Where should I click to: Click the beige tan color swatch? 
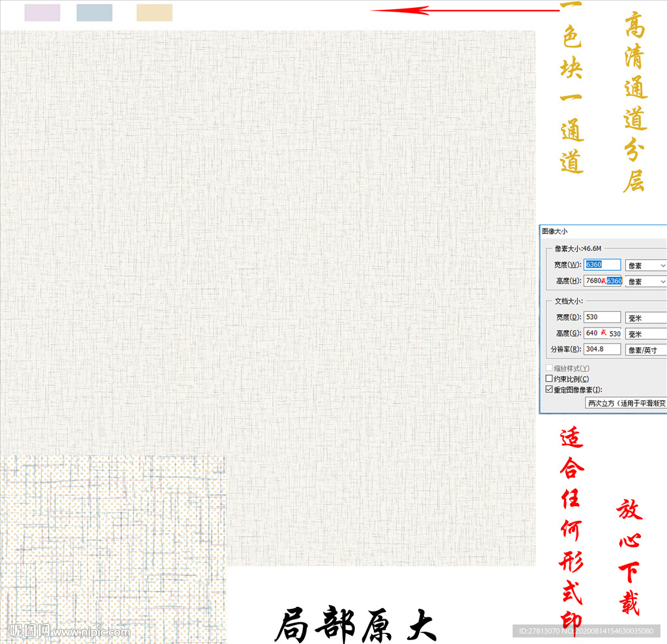coord(154,13)
